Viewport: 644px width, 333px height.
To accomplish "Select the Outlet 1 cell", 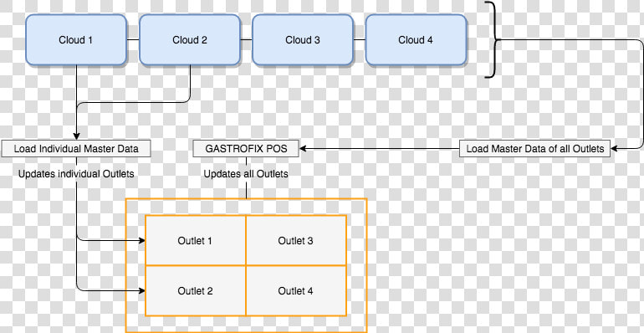I will point(196,240).
